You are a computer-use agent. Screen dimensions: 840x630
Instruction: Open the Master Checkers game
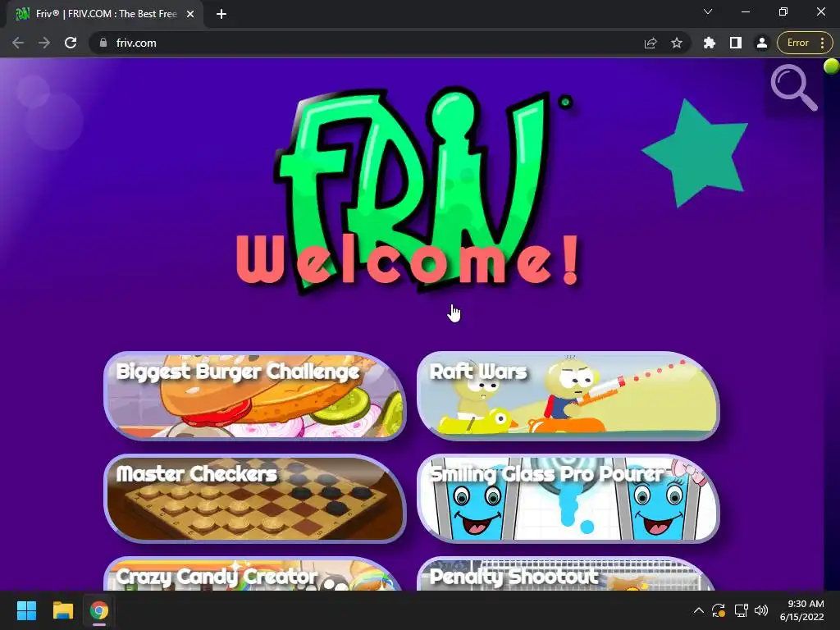pos(254,498)
